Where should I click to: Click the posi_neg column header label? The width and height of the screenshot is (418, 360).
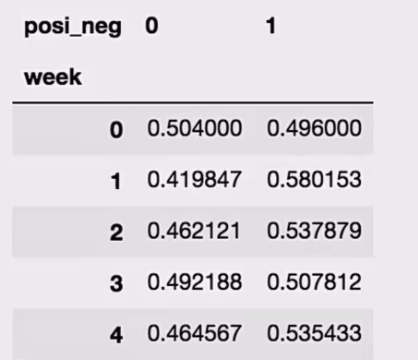point(73,27)
